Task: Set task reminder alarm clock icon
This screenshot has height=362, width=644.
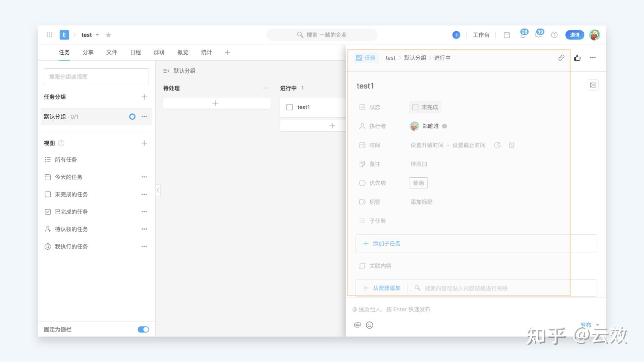Action: point(512,145)
